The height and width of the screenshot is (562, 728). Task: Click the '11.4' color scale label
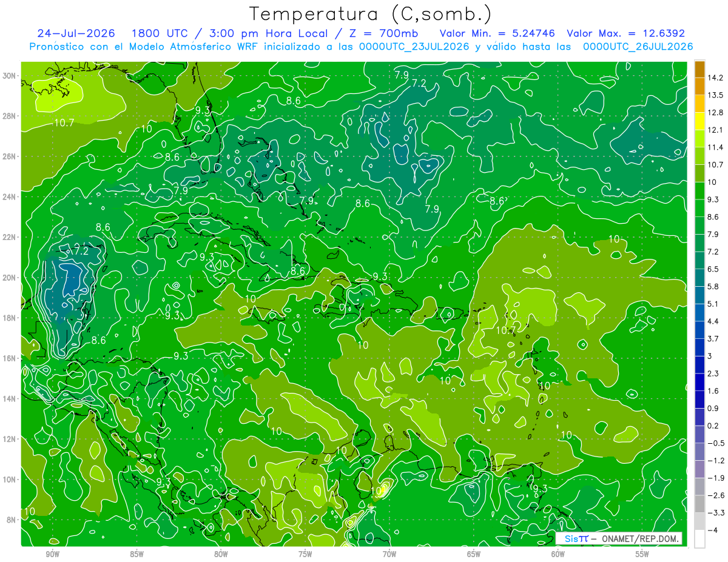pos(715,147)
